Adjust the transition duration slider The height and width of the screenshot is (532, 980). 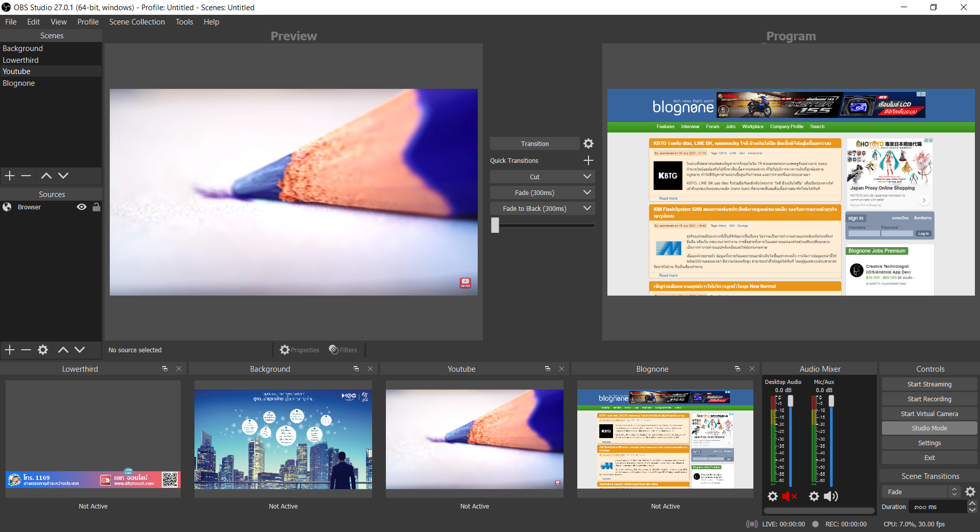(494, 225)
